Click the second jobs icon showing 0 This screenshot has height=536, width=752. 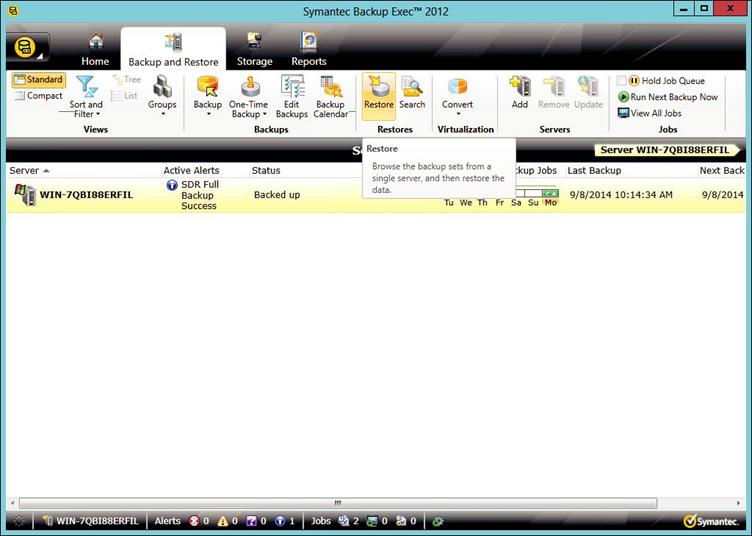coord(372,521)
